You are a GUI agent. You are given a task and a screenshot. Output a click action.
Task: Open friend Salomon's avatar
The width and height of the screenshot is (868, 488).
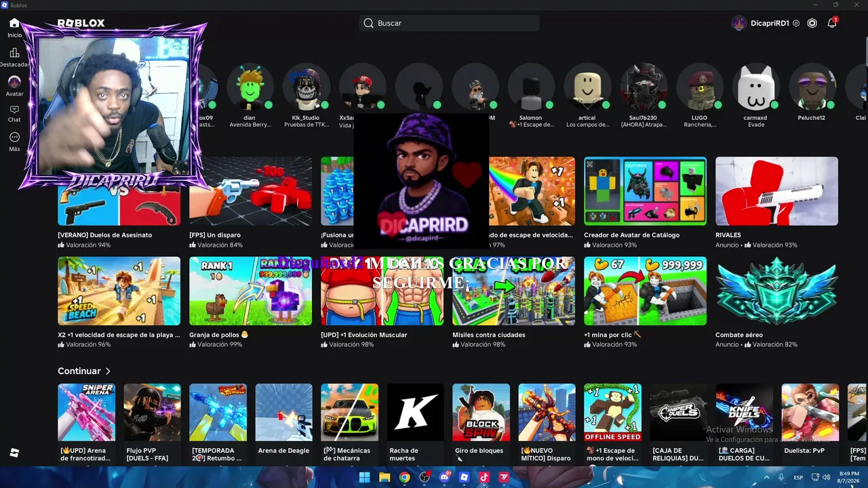(531, 87)
